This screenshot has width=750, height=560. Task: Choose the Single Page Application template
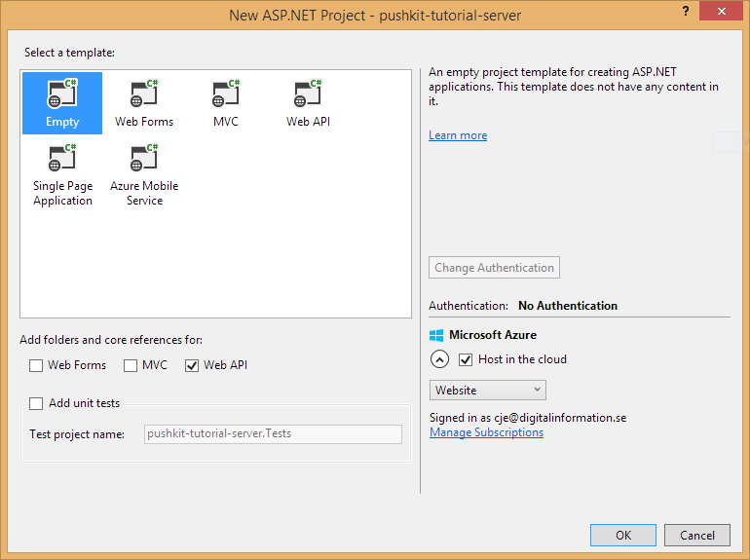click(62, 174)
